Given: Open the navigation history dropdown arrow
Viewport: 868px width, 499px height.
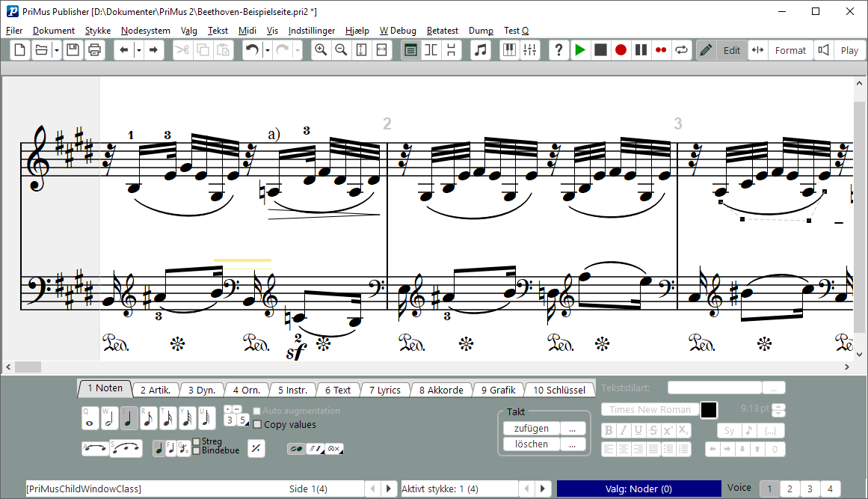Looking at the screenshot, I should tap(138, 50).
